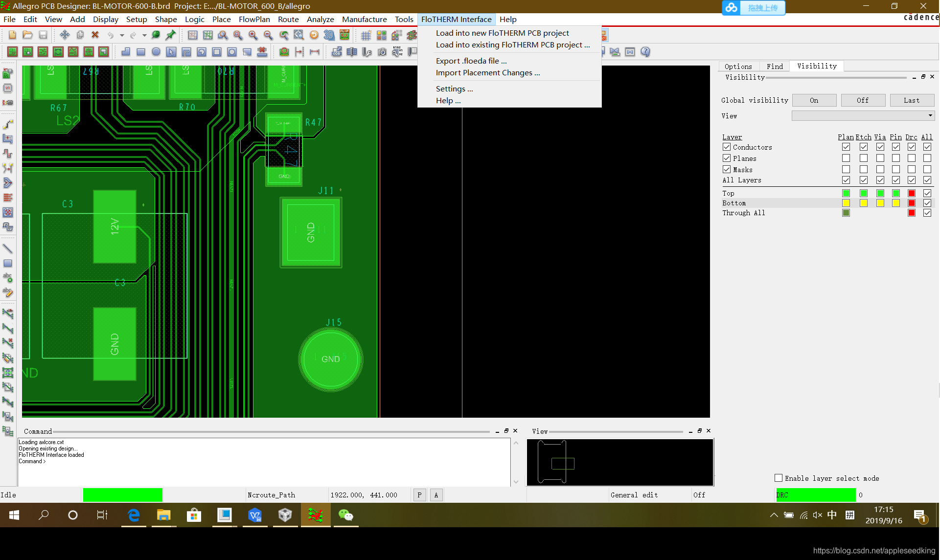
Task: Open the Manufacture menu
Action: [365, 20]
